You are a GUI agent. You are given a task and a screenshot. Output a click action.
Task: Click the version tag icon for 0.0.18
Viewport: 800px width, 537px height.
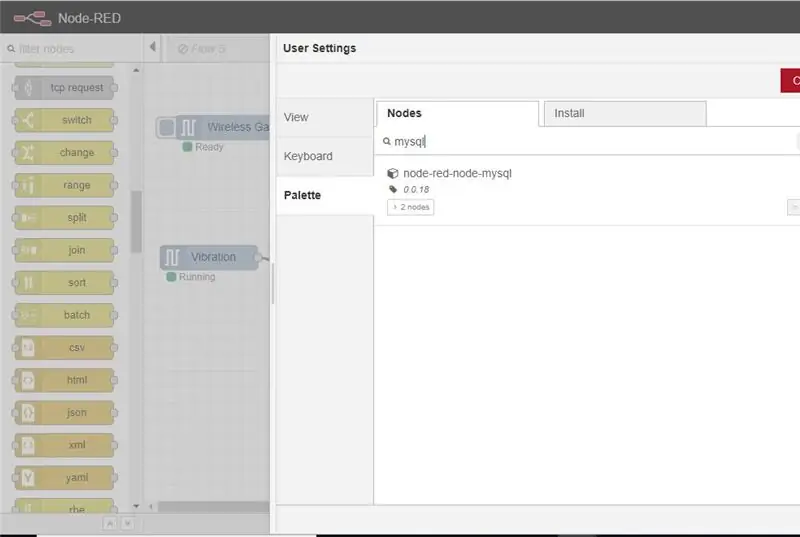pos(393,189)
